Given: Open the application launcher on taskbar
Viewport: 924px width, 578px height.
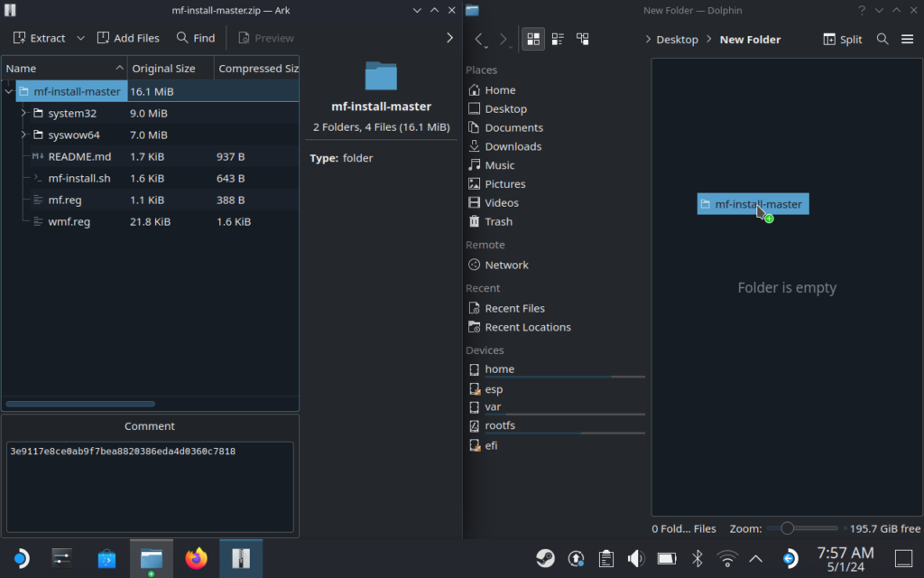Looking at the screenshot, I should click(x=21, y=558).
